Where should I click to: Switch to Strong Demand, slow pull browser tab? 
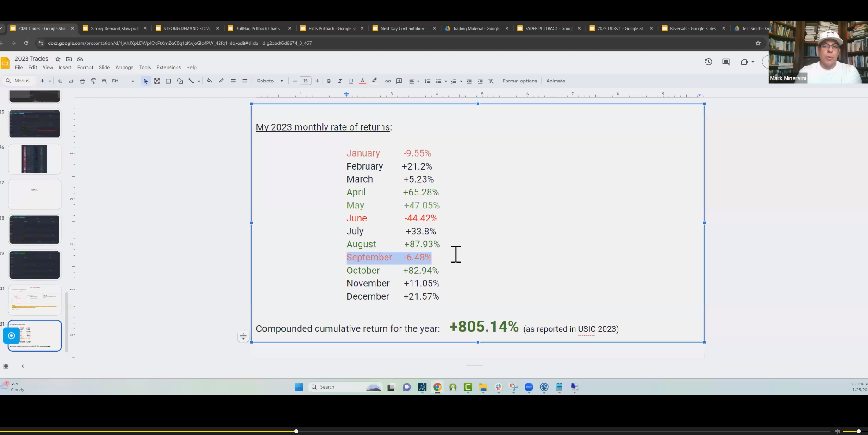[114, 28]
